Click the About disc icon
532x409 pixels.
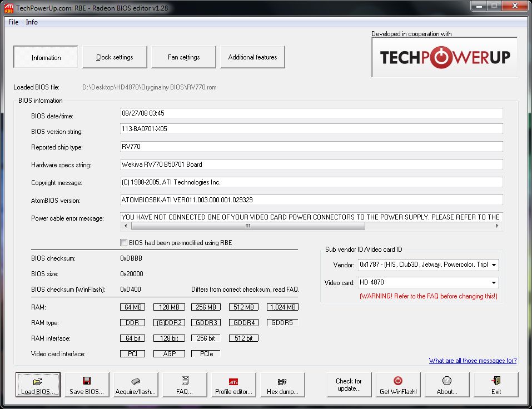(x=447, y=381)
